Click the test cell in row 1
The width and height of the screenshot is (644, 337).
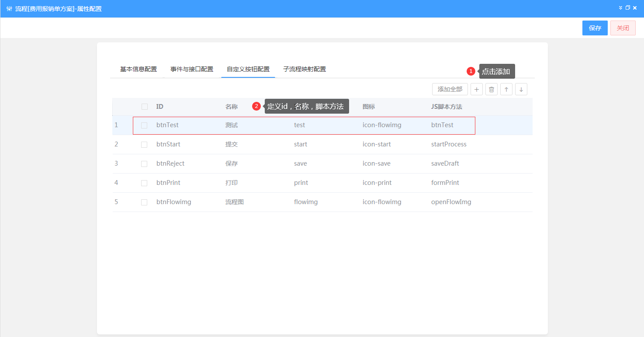click(x=299, y=125)
